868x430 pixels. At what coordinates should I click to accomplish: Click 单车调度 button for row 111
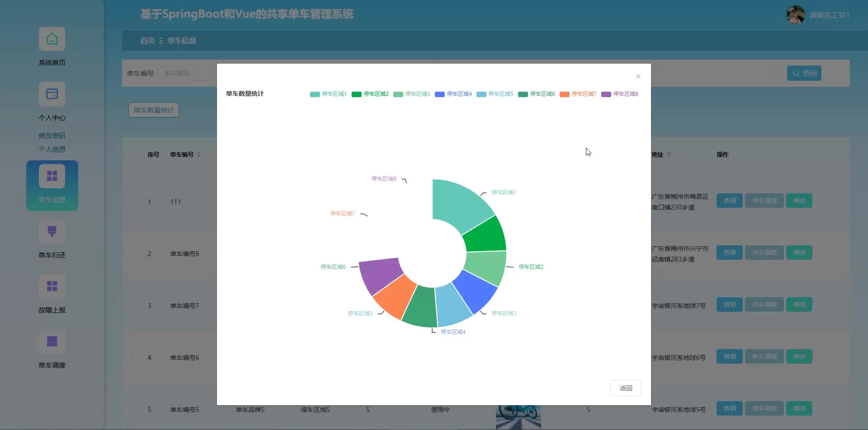click(764, 201)
